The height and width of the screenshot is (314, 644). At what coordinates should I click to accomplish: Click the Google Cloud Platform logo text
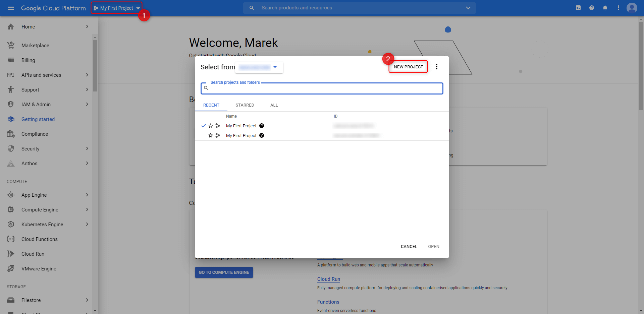(53, 8)
